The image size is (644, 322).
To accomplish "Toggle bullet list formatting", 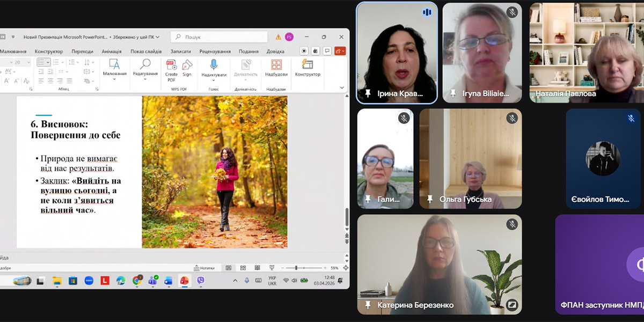I will (x=41, y=62).
